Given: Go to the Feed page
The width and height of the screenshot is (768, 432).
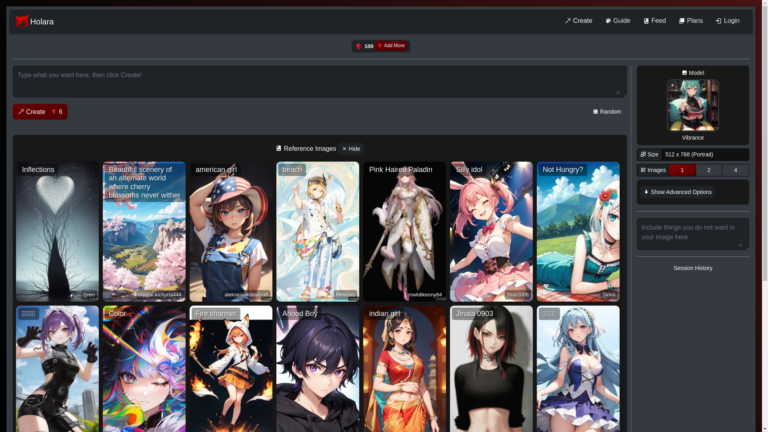Looking at the screenshot, I should [654, 21].
